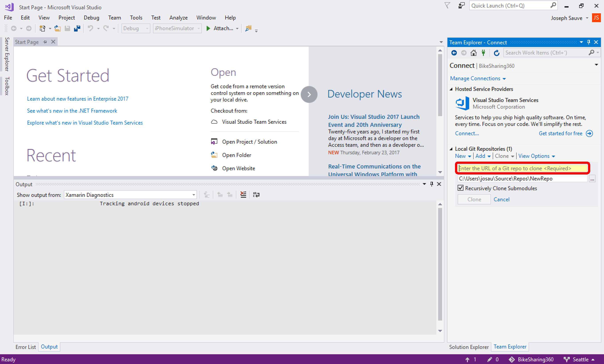Viewport: 604px width, 364px height.
Task: Click See what's new in .NET Framework
Action: (x=72, y=111)
